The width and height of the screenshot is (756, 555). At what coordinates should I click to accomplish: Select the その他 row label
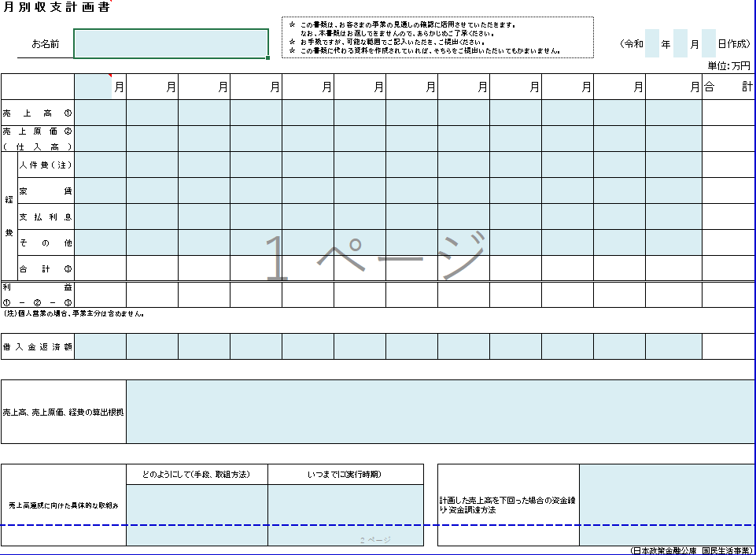pos(46,242)
